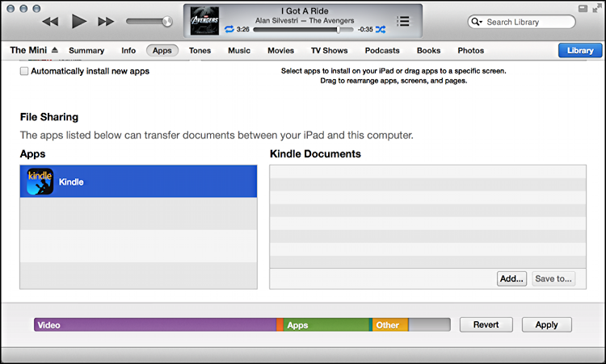Switch to the Summary tab
Screen dimensions: 606x364
(x=86, y=50)
